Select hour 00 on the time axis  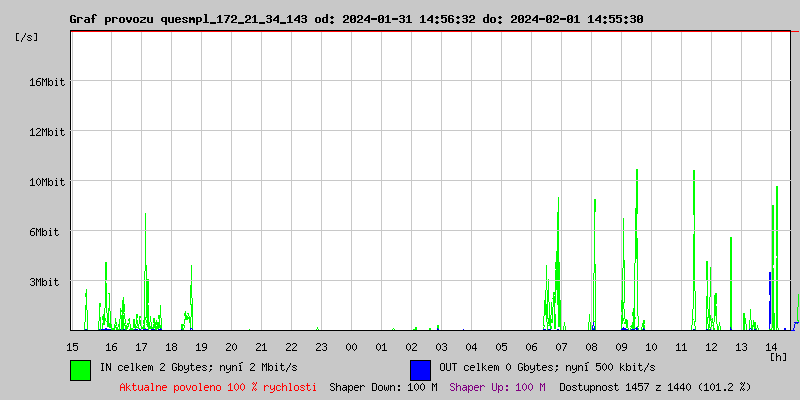[351, 347]
